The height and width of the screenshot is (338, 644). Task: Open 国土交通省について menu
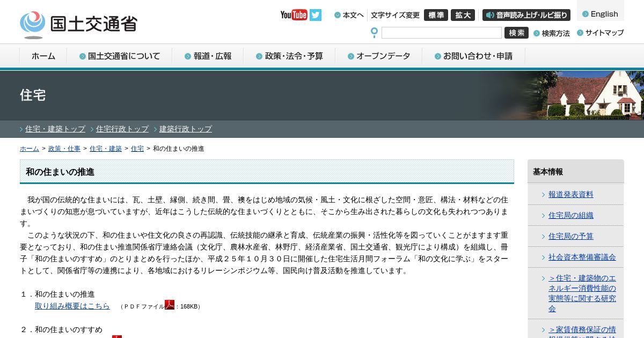(x=120, y=56)
